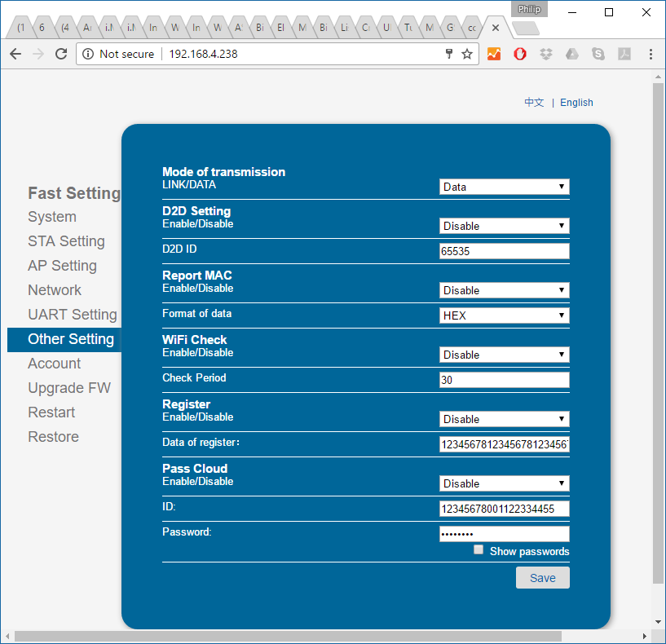Open the Mode of transmission dropdown

point(504,187)
